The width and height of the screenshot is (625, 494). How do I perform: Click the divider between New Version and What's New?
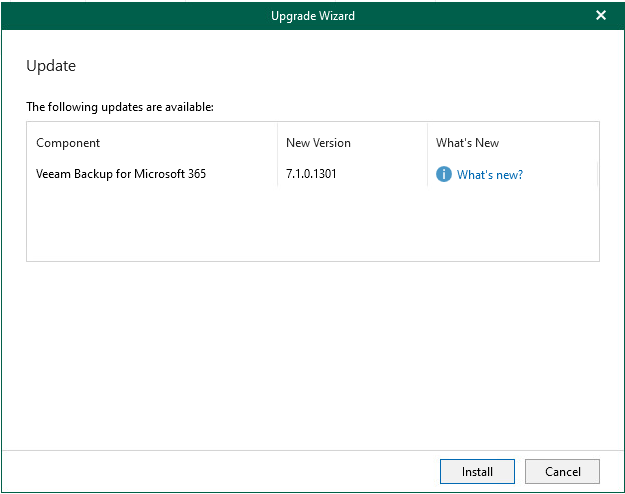point(427,155)
